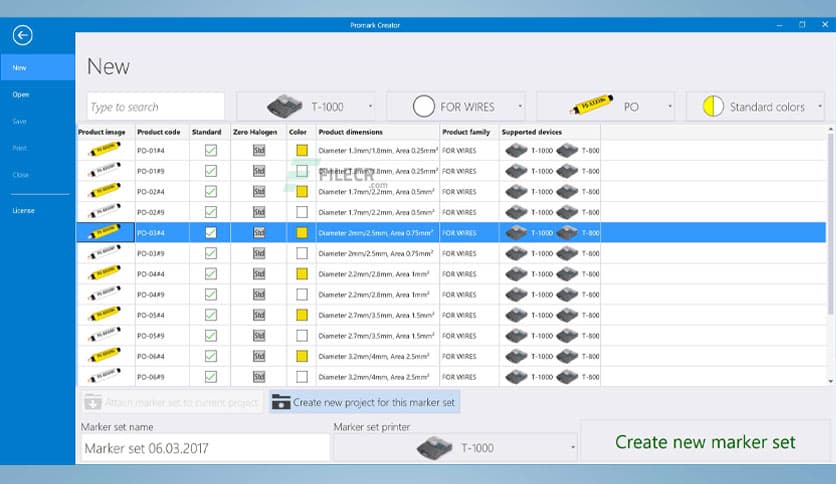
Task: Sort by the Product code column header
Action: point(159,132)
